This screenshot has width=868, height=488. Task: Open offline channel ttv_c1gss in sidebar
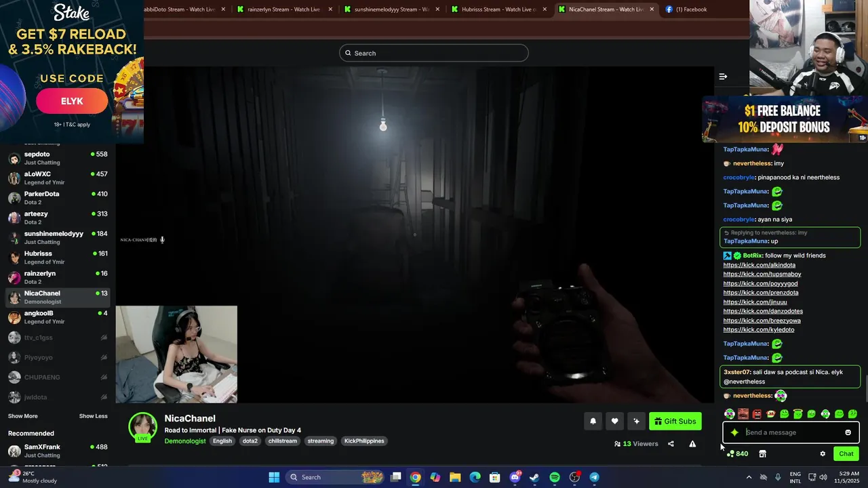coord(58,338)
